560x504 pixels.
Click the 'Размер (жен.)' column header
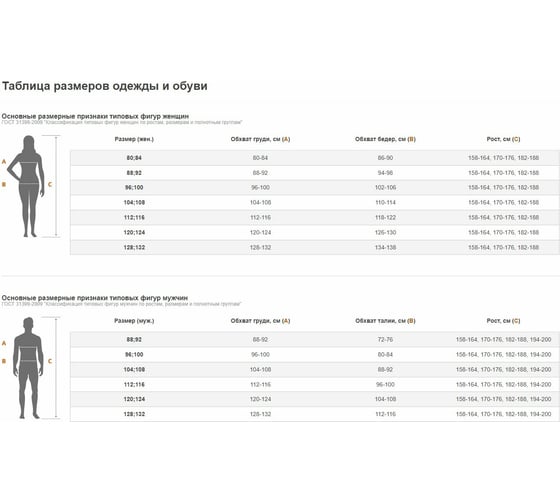(x=134, y=139)
